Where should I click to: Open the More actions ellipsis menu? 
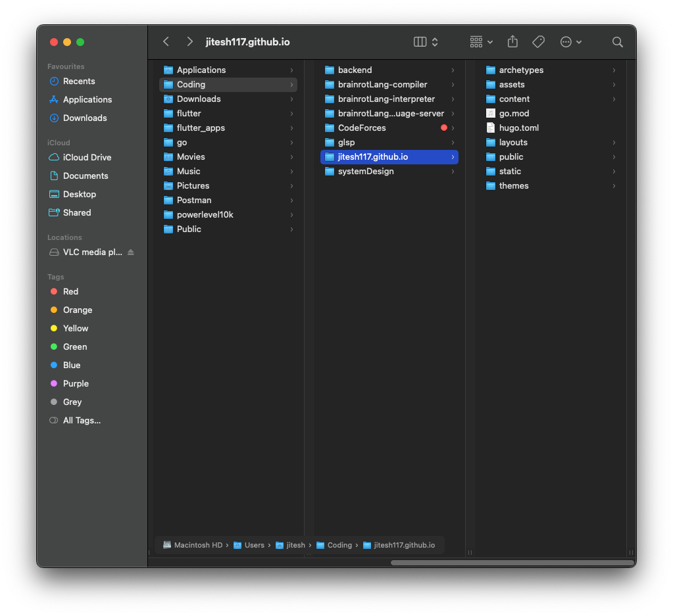pos(566,41)
